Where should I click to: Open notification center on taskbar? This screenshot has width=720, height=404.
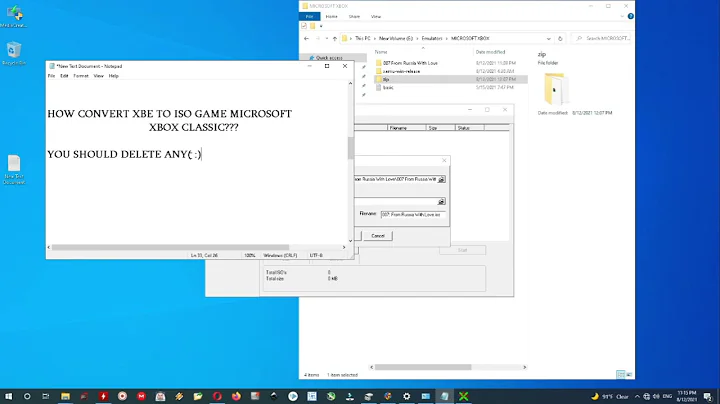708,396
